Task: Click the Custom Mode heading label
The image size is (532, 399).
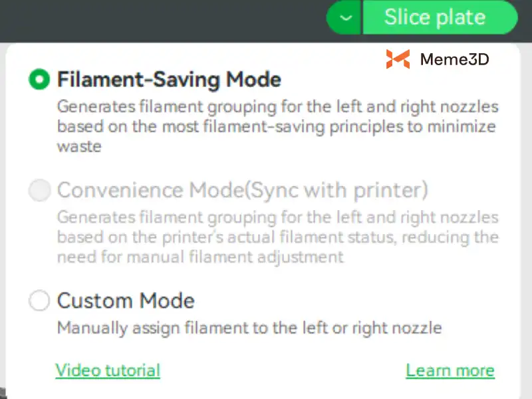Action: pos(126,301)
